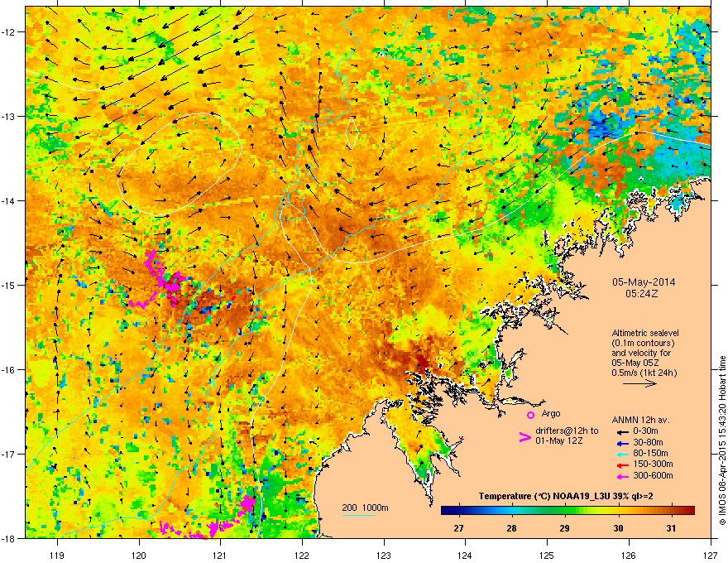Viewport: 728px width, 563px height.
Task: Click the 'drifters@12h to' legend label
Action: (x=567, y=431)
